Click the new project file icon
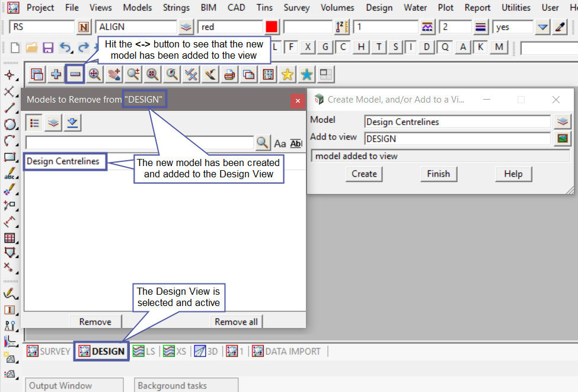The image size is (578, 392). [15, 47]
